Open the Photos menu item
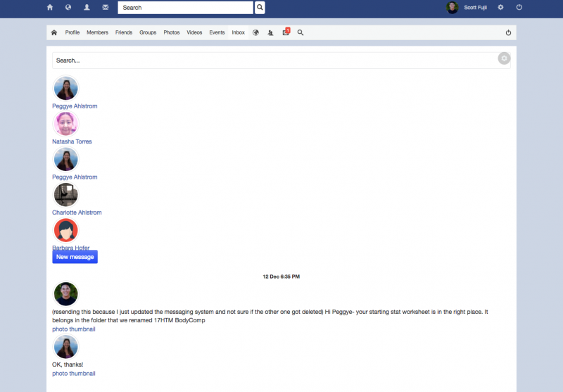563x392 pixels. 171,32
